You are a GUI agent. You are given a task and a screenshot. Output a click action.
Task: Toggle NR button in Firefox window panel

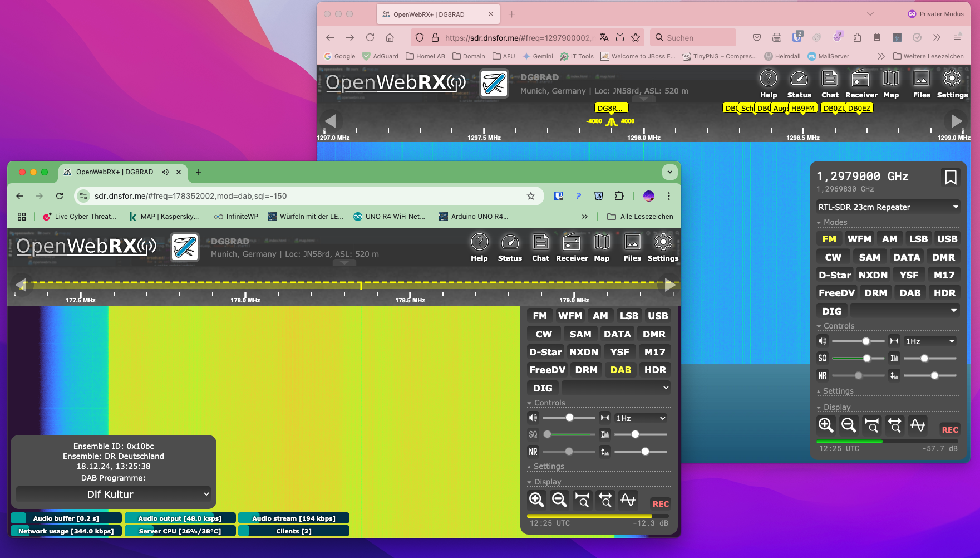(x=823, y=375)
